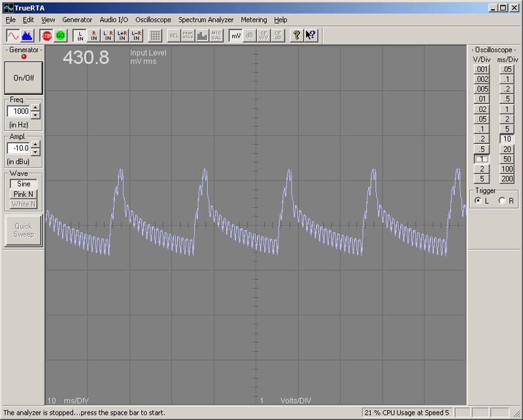Viewport: 523px width, 420px height.
Task: Select L R IN dual input button
Action: pyautogui.click(x=108, y=35)
